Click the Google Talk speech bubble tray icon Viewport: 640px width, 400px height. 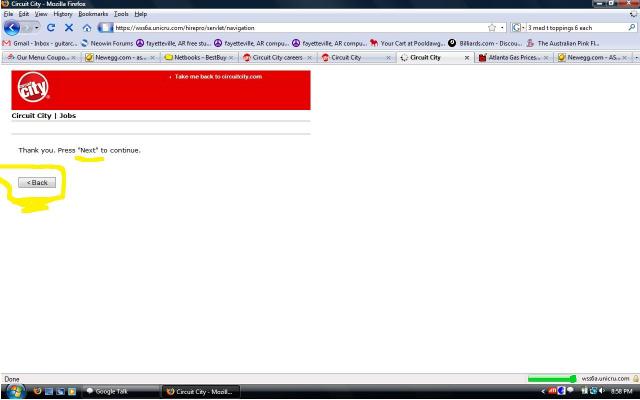(570, 391)
